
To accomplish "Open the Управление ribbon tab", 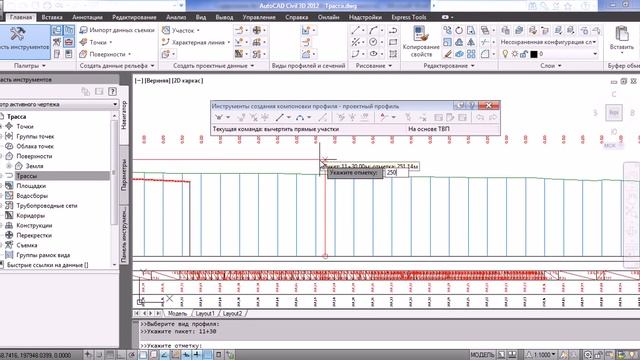I will click(x=259, y=17).
